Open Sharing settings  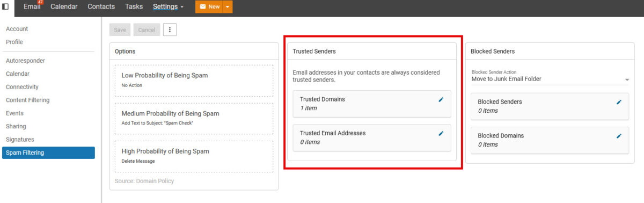point(16,126)
